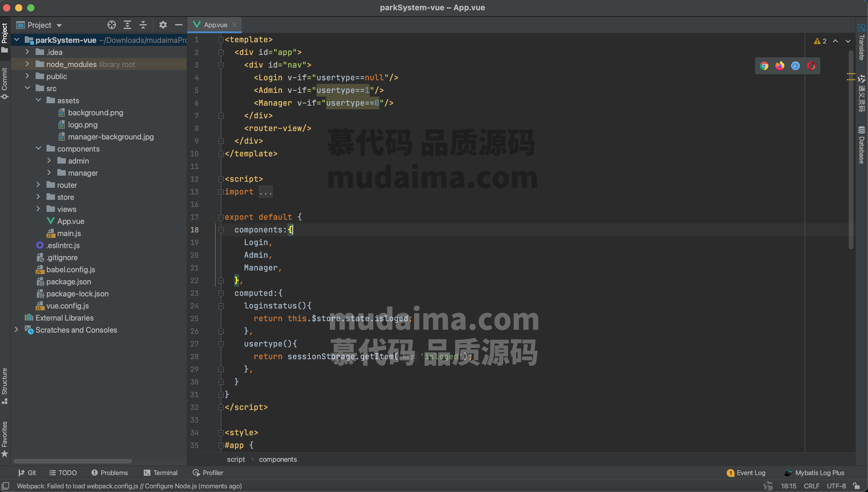Open in Firefox browser icon

[x=780, y=66]
